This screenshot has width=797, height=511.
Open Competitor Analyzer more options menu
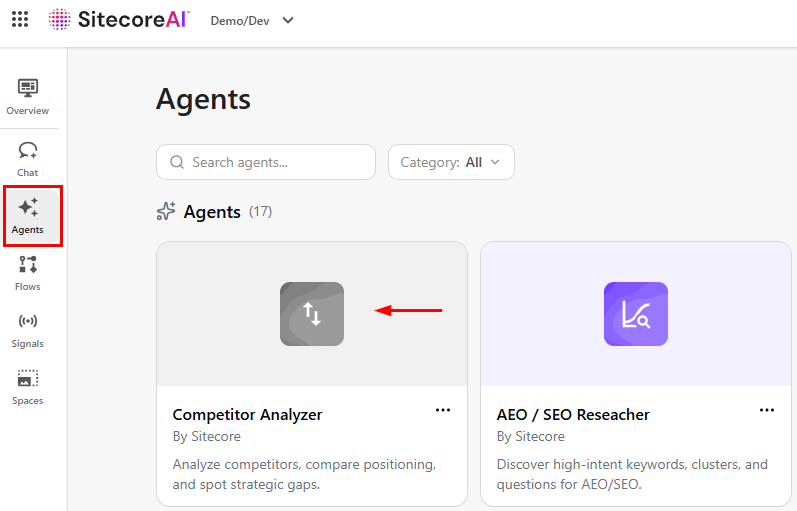pyautogui.click(x=443, y=410)
